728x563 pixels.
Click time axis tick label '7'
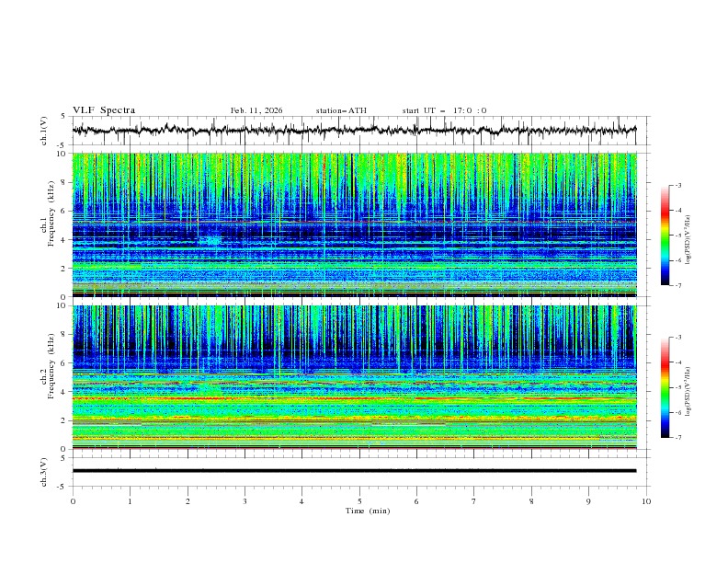click(474, 501)
